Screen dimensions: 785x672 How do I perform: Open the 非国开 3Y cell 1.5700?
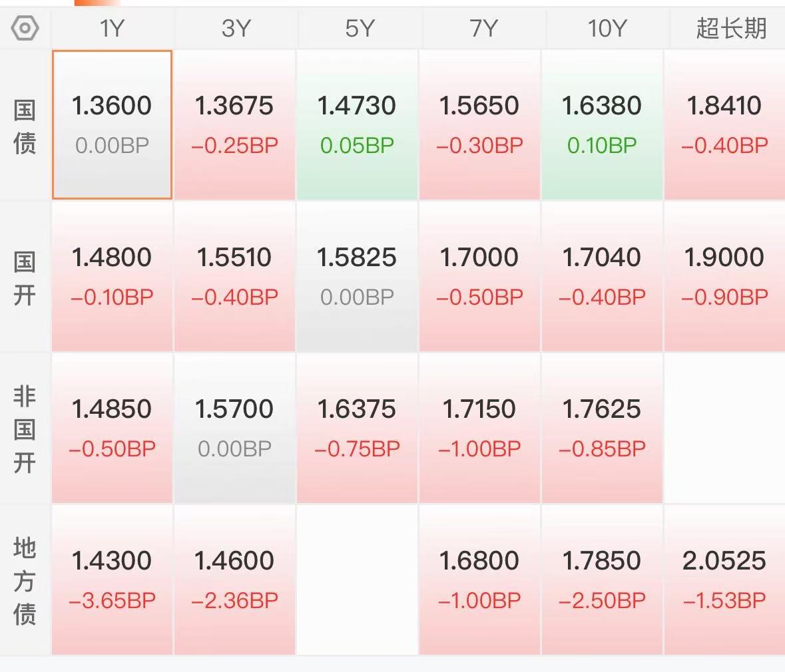tap(234, 428)
